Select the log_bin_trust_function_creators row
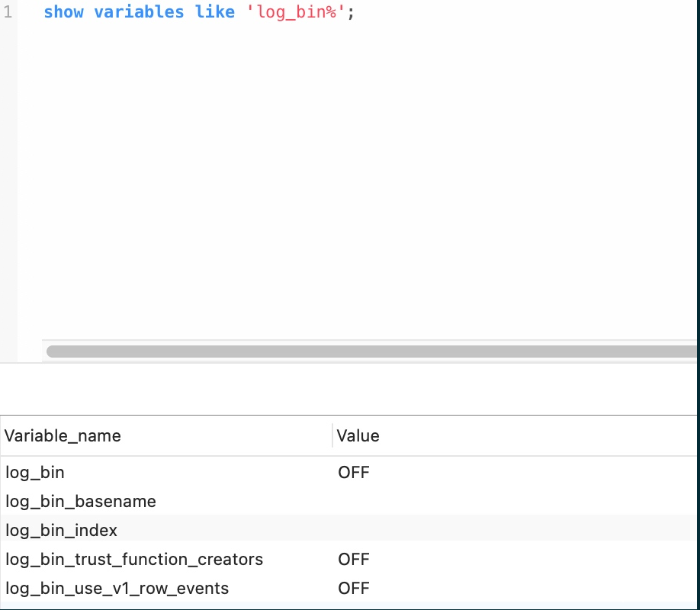Image resolution: width=700 pixels, height=610 pixels. pyautogui.click(x=134, y=560)
